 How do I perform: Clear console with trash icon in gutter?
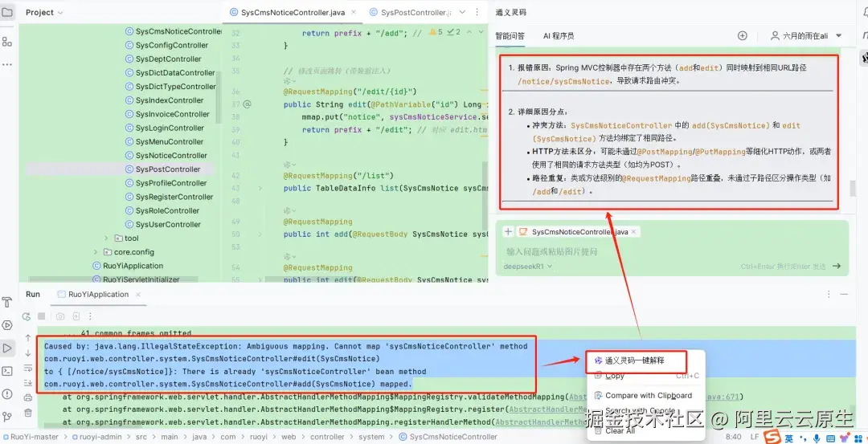click(27, 413)
